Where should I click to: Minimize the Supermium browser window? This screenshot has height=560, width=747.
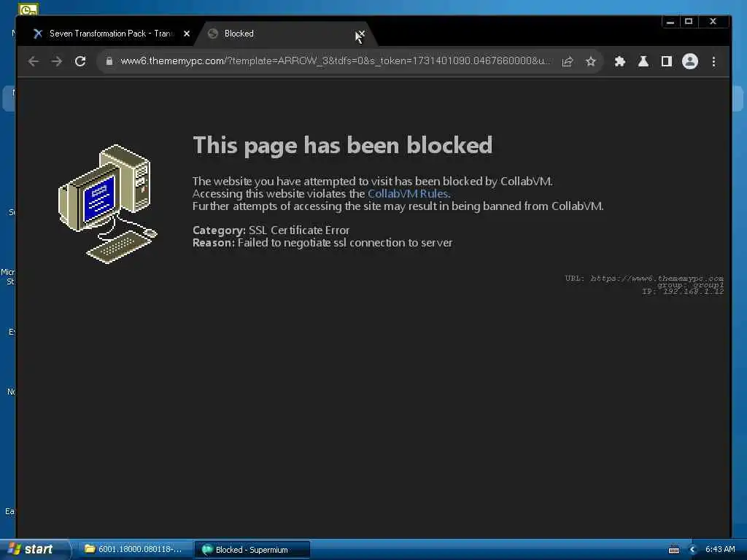670,21
